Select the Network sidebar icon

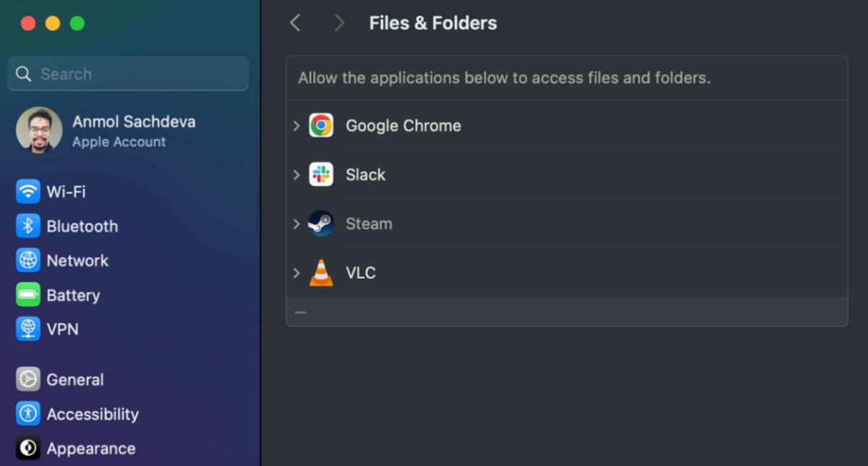pyautogui.click(x=28, y=260)
